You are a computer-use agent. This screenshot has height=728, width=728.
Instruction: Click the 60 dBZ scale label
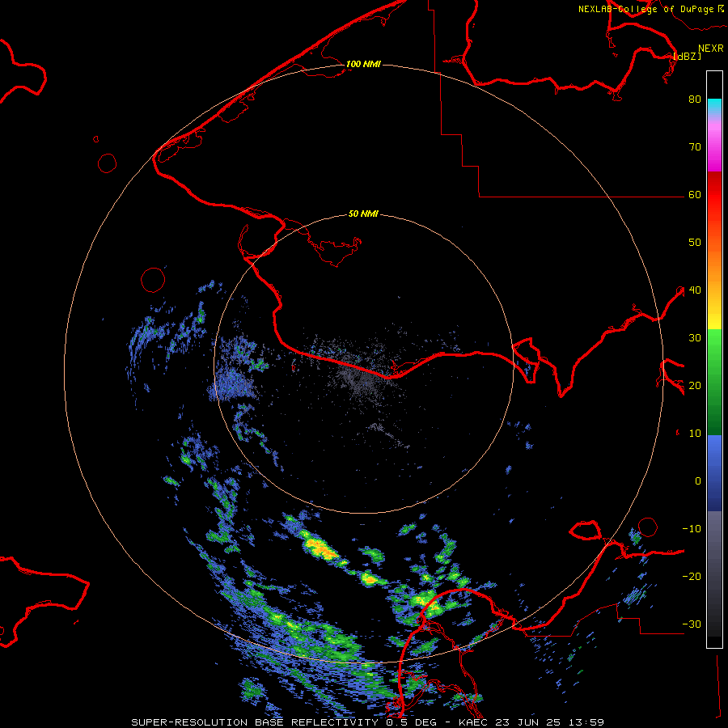[695, 195]
